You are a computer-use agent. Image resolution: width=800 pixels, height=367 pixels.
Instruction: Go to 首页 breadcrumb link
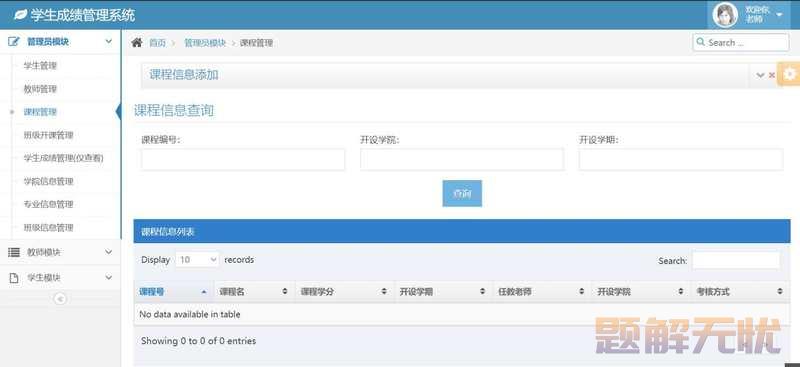coord(157,43)
